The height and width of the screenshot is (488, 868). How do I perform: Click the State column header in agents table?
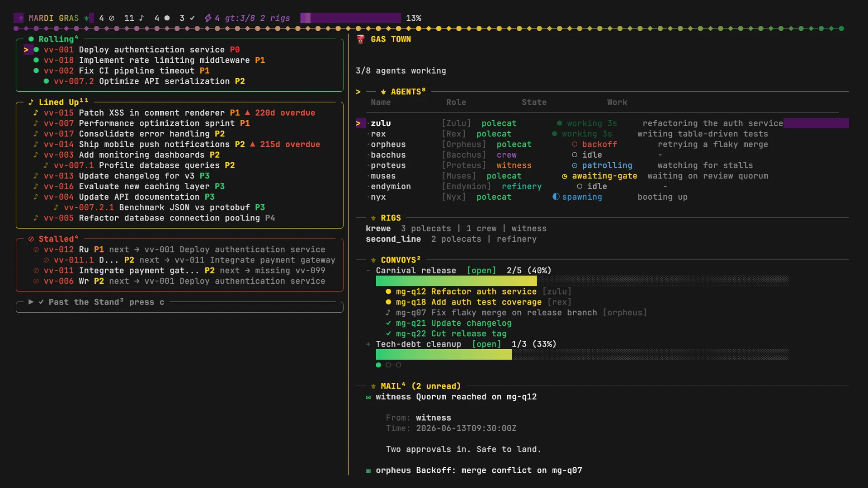pyautogui.click(x=534, y=103)
